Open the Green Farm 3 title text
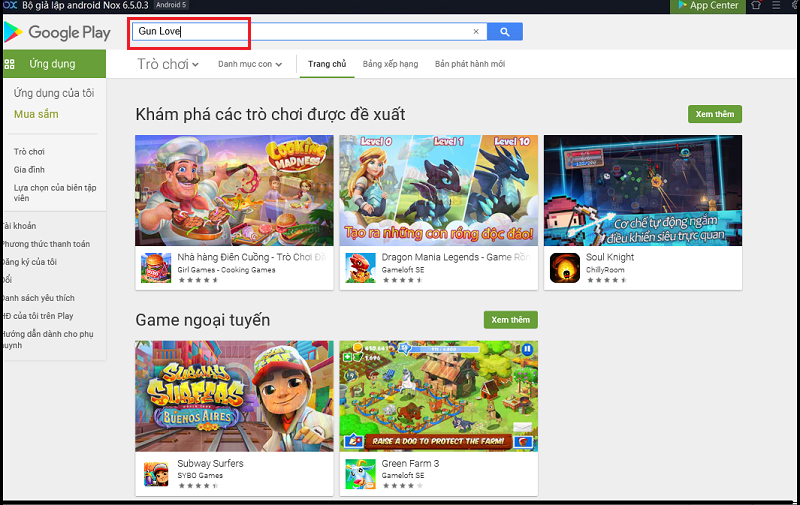The height and width of the screenshot is (505, 800). click(410, 463)
